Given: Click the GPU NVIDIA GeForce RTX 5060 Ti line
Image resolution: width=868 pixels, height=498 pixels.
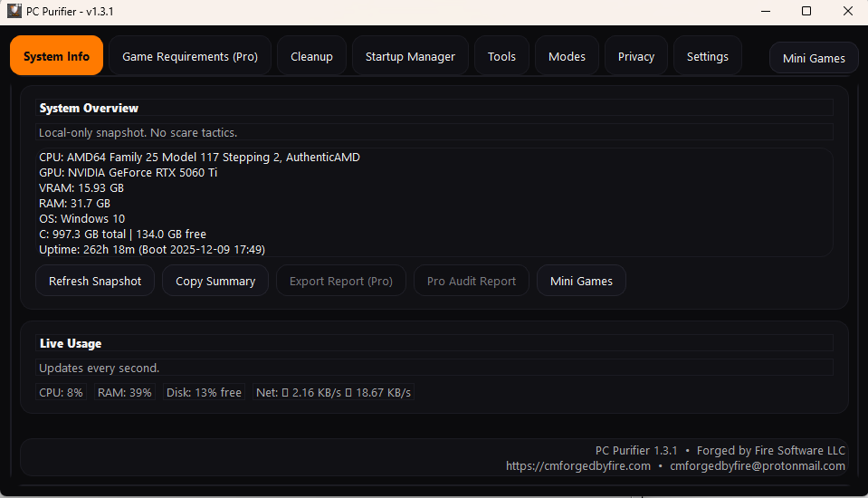Looking at the screenshot, I should (x=128, y=173).
